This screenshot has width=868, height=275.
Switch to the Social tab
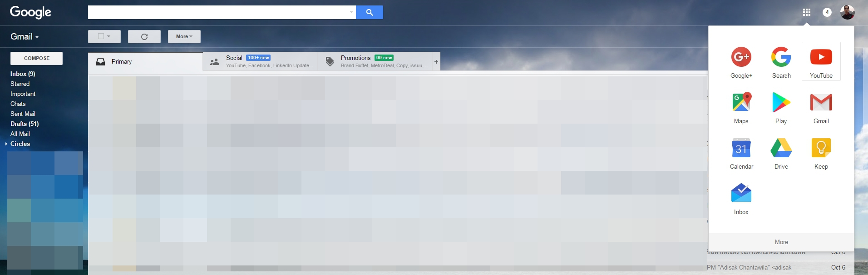tap(261, 61)
